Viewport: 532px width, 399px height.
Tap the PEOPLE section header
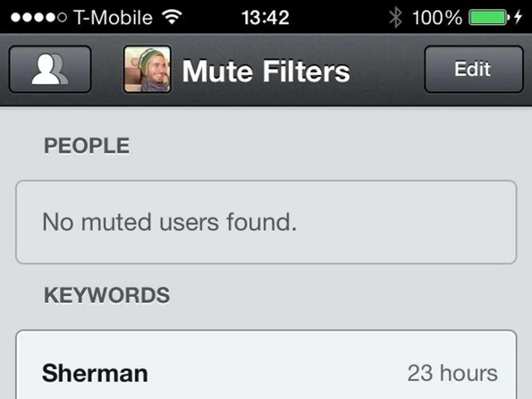[86, 145]
